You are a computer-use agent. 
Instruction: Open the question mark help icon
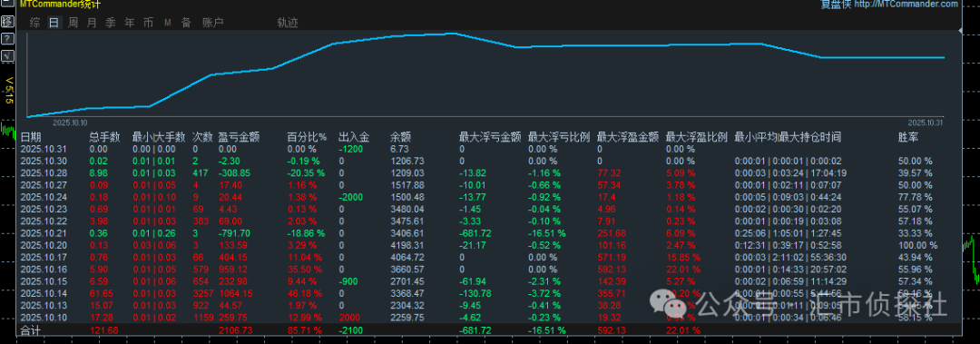point(7,39)
